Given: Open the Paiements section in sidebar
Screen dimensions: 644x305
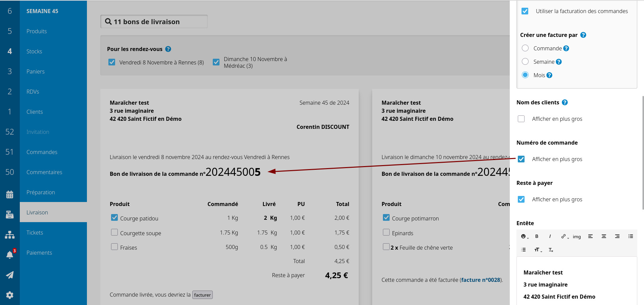Looking at the screenshot, I should click(x=39, y=253).
